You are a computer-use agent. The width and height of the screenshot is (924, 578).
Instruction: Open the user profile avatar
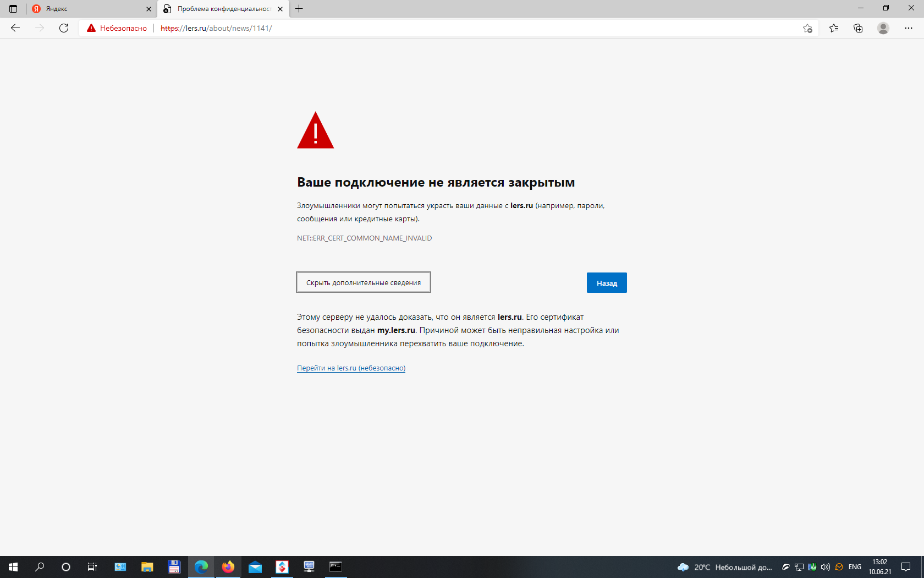pos(883,28)
